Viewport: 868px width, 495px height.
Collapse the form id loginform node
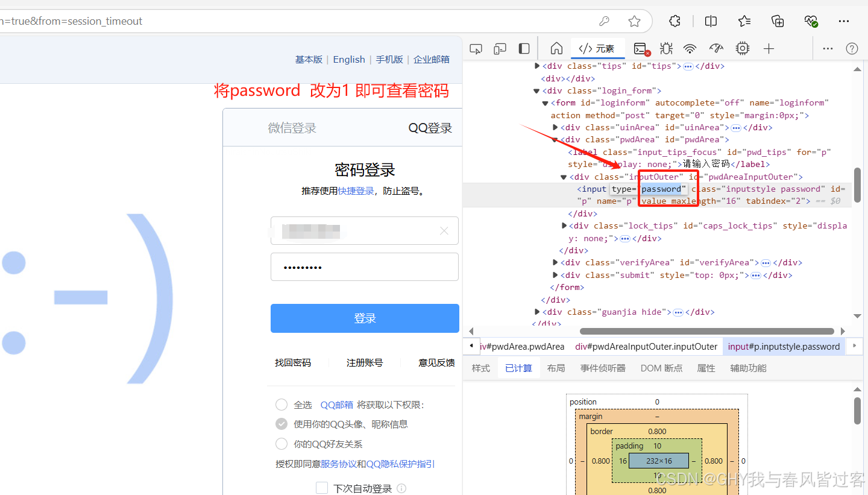point(546,103)
